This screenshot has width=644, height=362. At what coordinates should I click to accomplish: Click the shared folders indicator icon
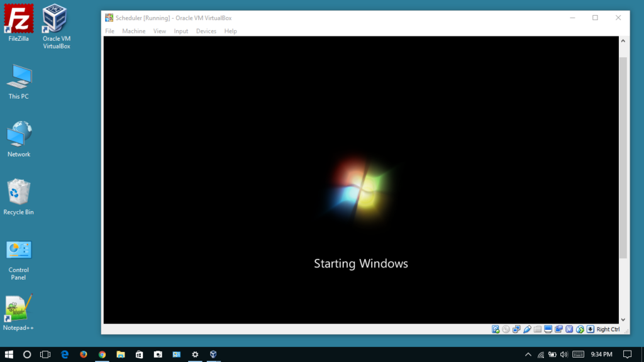538,329
